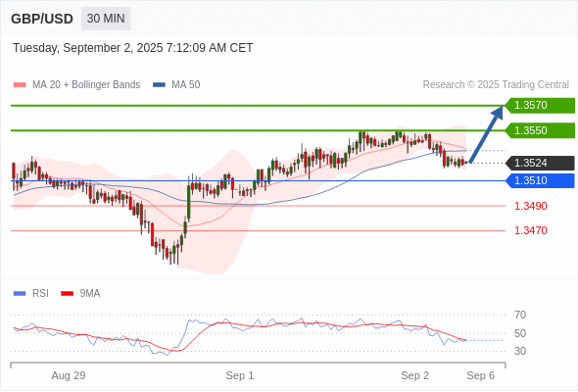Click the red 9MA legend swatch
The image size is (578, 392).
click(67, 294)
